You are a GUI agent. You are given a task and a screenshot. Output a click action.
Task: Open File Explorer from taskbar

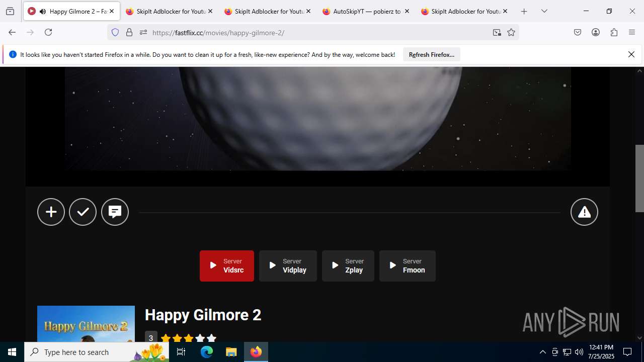point(231,352)
